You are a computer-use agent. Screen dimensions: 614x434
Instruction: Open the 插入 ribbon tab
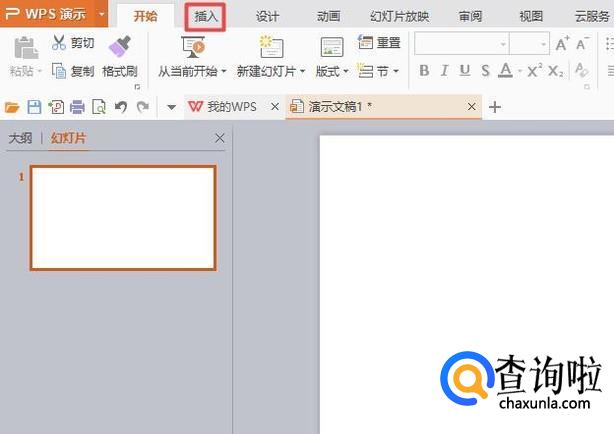click(206, 16)
